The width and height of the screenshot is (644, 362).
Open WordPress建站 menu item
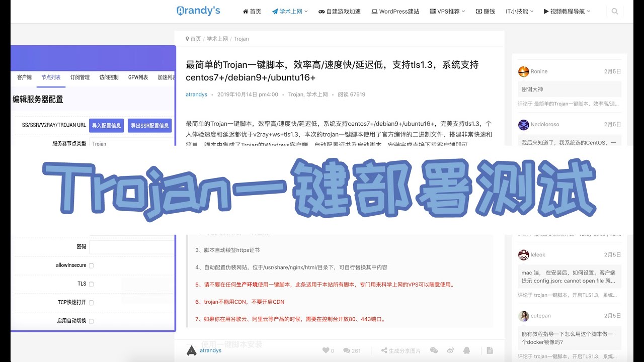(395, 11)
